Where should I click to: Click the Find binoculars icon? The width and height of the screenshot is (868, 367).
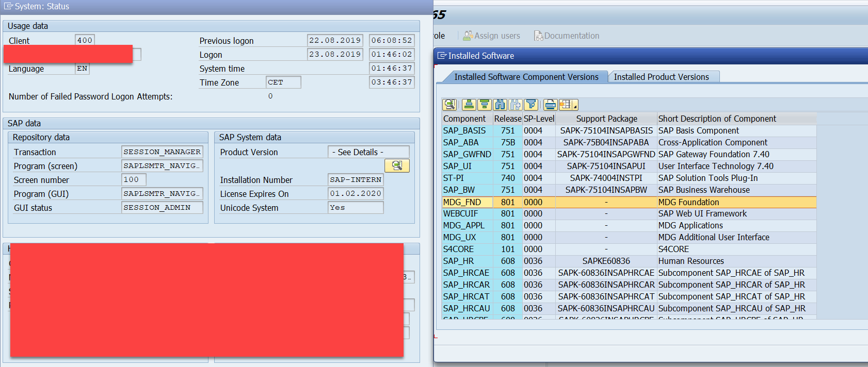[x=500, y=105]
